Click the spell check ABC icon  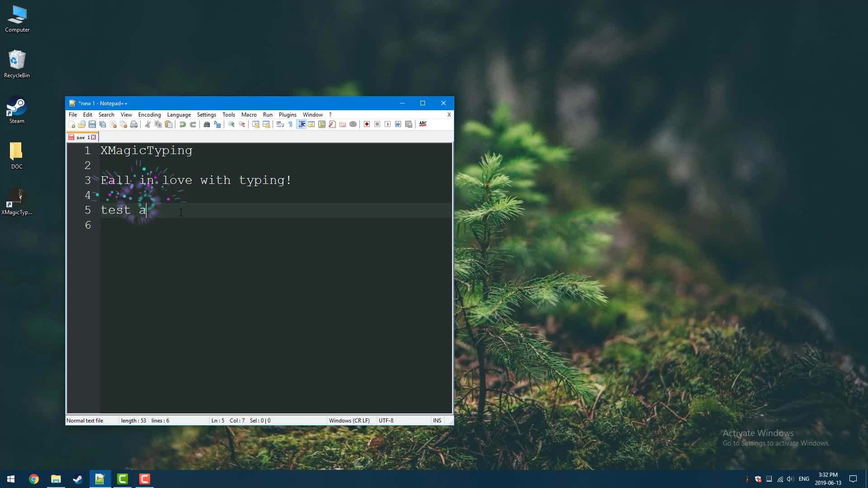click(x=423, y=124)
